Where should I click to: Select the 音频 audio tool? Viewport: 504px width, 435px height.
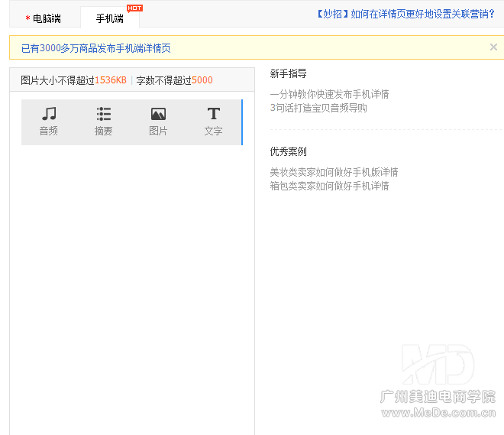49,122
